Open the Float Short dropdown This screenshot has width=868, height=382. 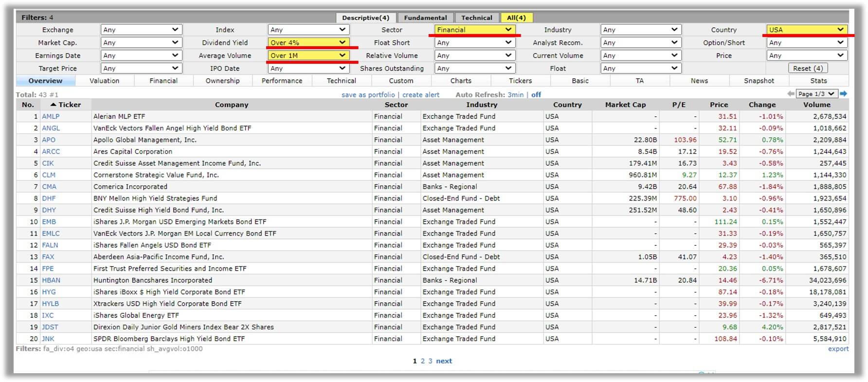474,43
